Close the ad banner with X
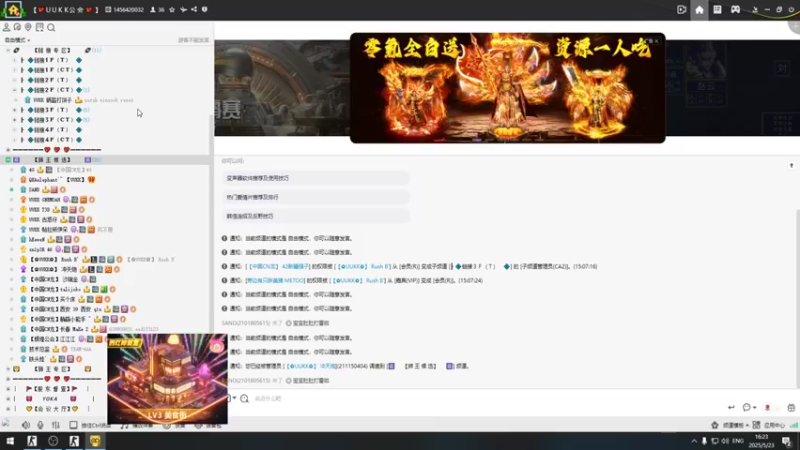 point(657,41)
